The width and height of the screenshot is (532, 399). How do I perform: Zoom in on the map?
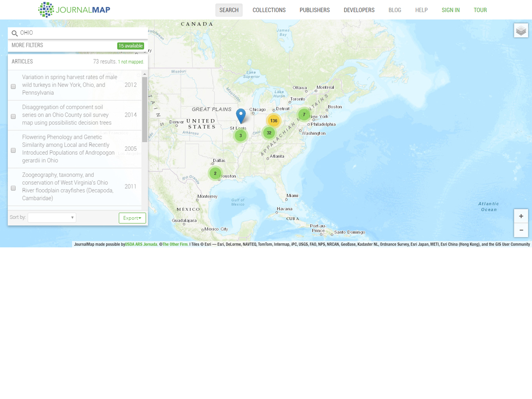tap(521, 216)
